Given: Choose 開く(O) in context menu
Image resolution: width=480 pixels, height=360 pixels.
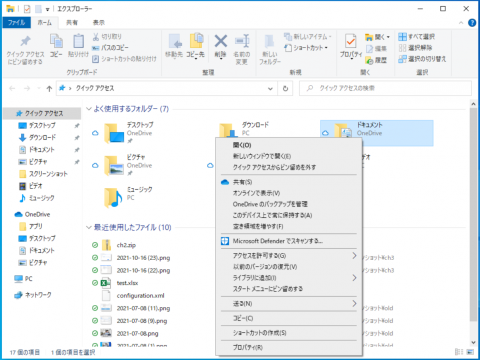Looking at the screenshot, I should (289, 145).
